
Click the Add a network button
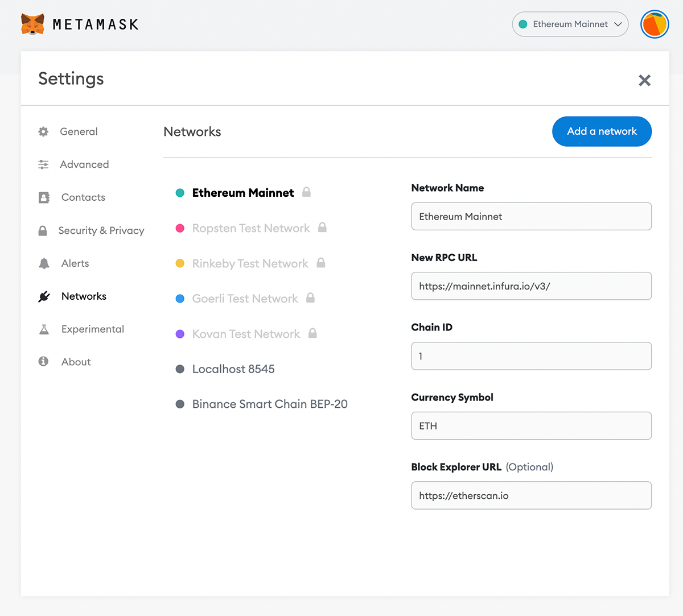[602, 131]
